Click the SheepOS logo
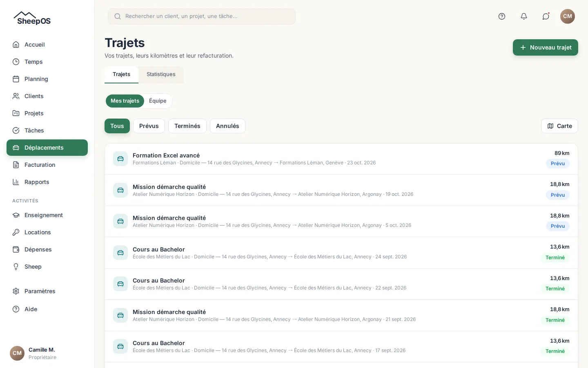 coord(32,18)
